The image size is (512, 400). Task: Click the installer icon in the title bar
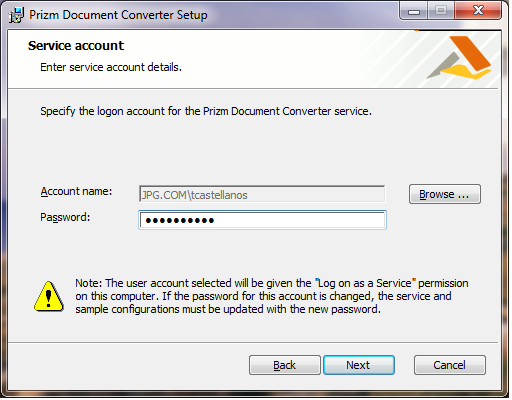(16, 15)
